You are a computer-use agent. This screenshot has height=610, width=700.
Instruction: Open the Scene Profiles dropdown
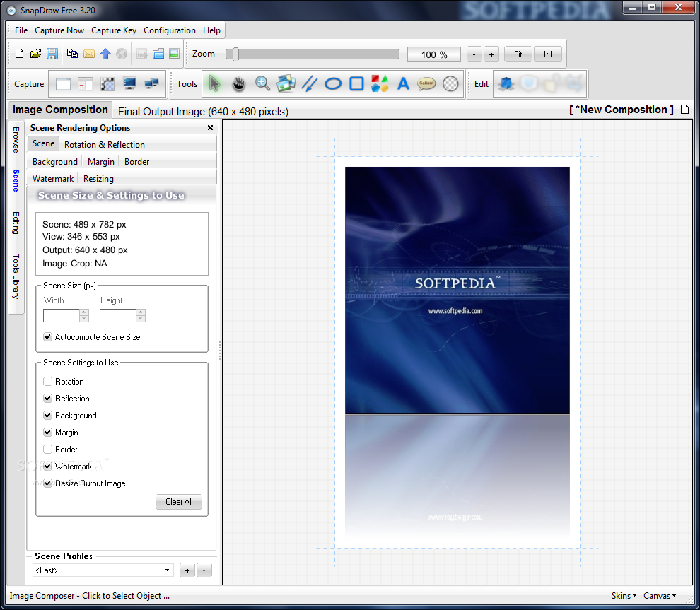103,570
